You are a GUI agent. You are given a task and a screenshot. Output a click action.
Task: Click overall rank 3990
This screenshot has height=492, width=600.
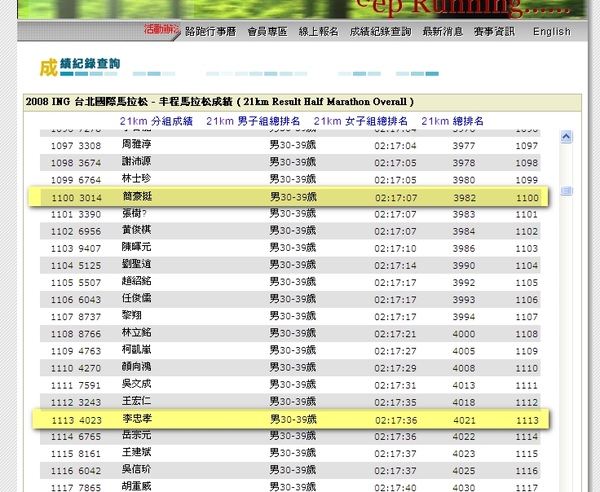(464, 266)
